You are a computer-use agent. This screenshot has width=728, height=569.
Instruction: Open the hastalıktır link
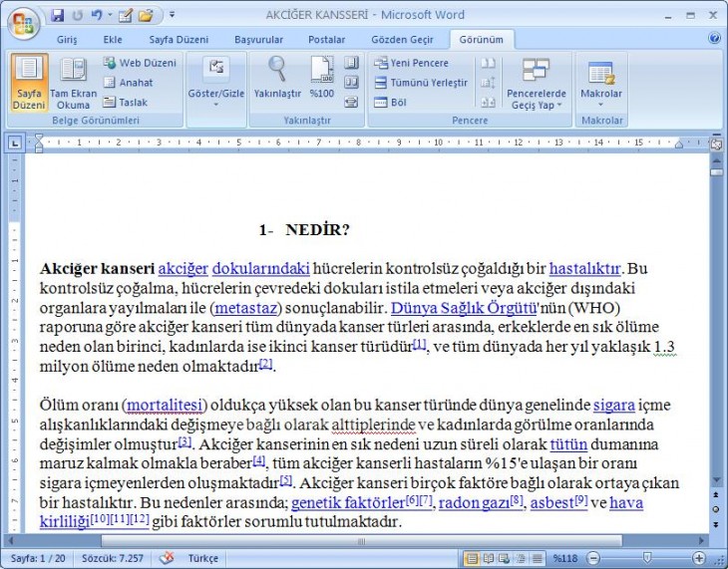coord(584,269)
